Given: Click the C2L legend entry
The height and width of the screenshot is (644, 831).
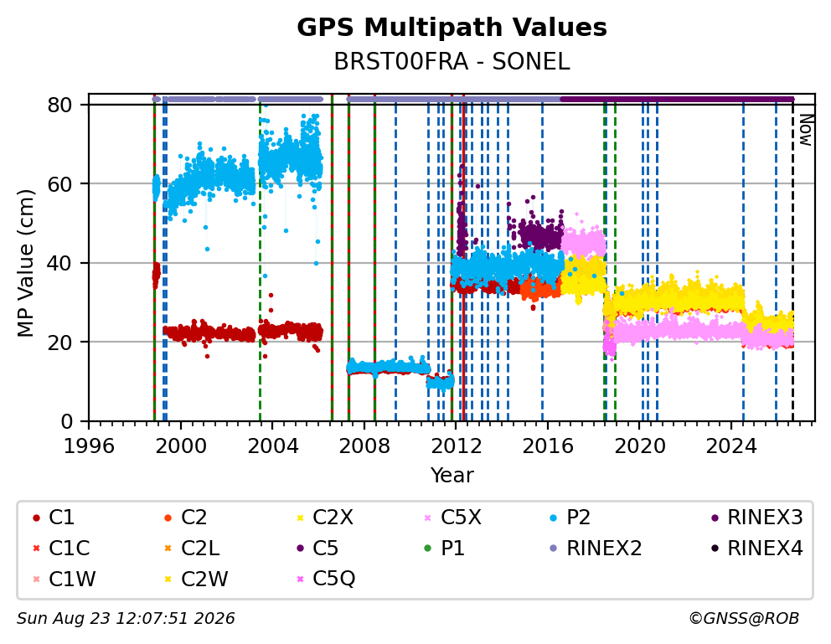Looking at the screenshot, I should pos(192,549).
